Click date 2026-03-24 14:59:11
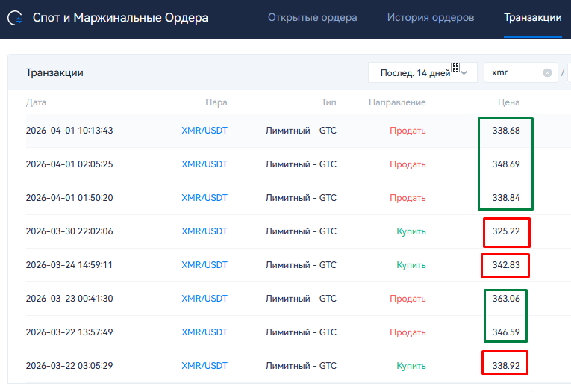Image resolution: width=571 pixels, height=392 pixels. click(x=69, y=265)
